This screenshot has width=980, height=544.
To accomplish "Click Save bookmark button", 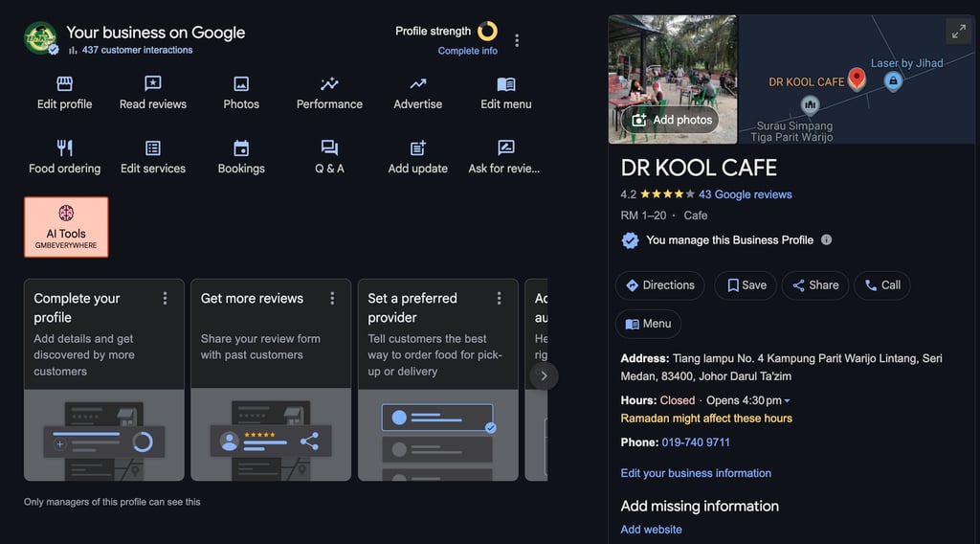I will [x=746, y=285].
